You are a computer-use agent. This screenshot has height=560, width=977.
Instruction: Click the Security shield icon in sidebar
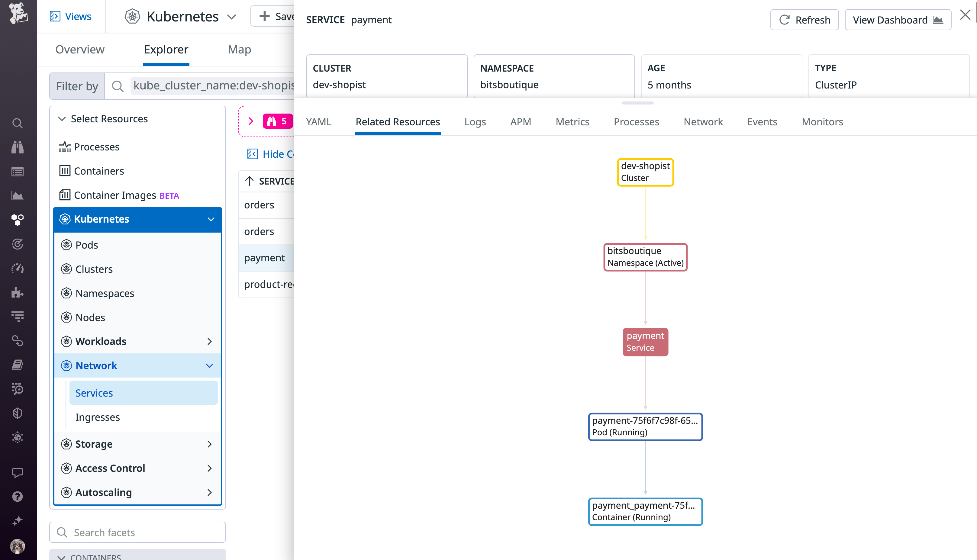18,413
